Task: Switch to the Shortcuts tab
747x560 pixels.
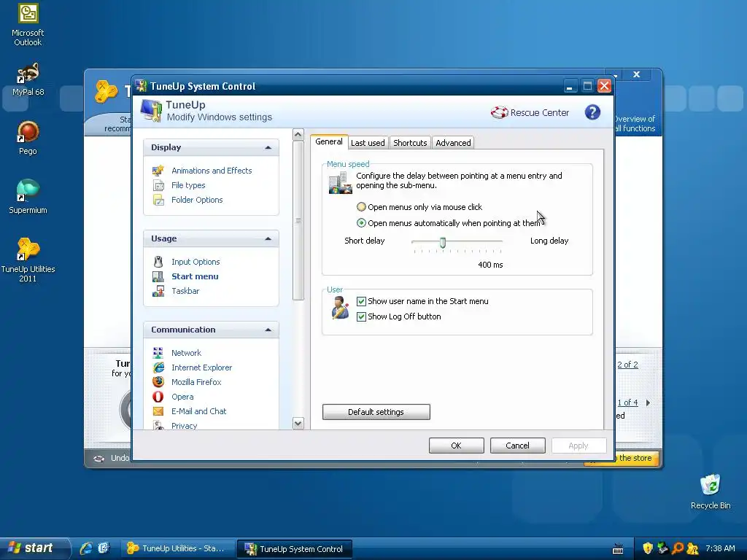Action: [410, 143]
